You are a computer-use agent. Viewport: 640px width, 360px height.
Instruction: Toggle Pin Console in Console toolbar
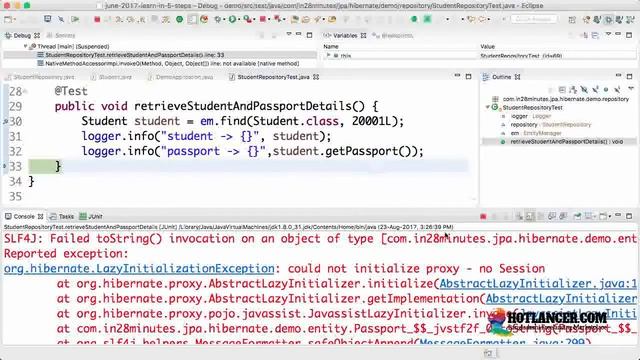coord(577,216)
